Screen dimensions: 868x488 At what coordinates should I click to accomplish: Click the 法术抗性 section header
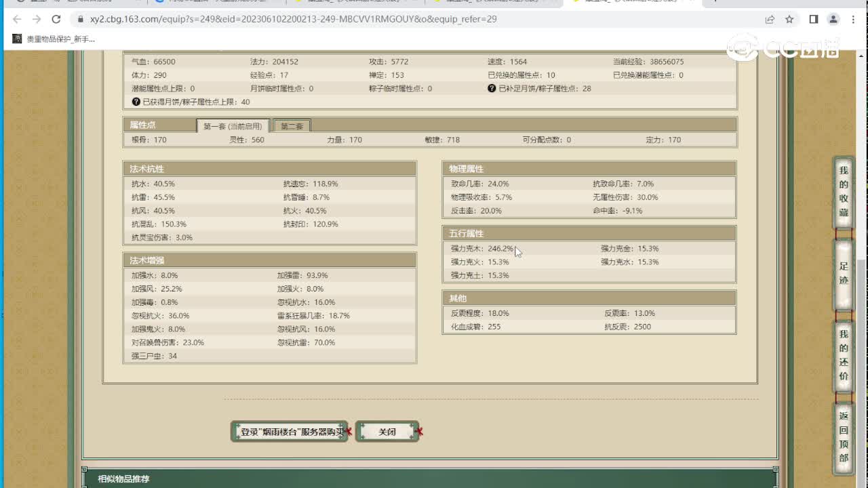(x=269, y=169)
